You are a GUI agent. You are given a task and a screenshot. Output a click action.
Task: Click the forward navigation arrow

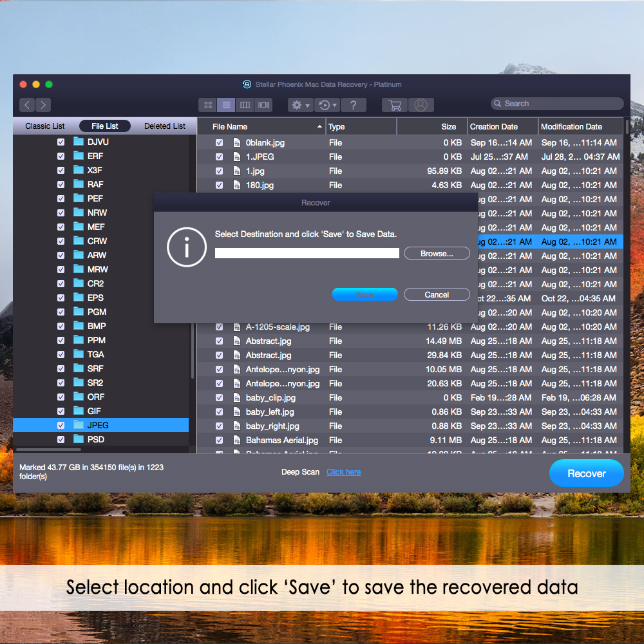coord(43,105)
